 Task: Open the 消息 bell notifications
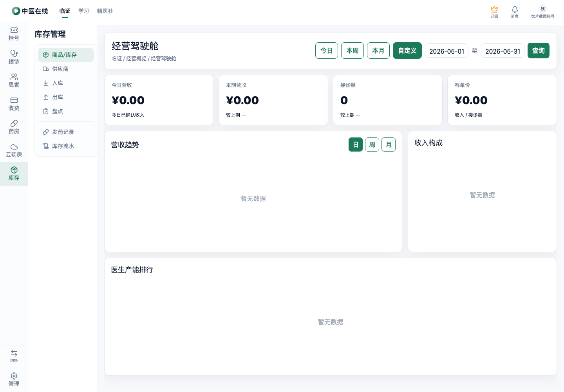pyautogui.click(x=515, y=12)
